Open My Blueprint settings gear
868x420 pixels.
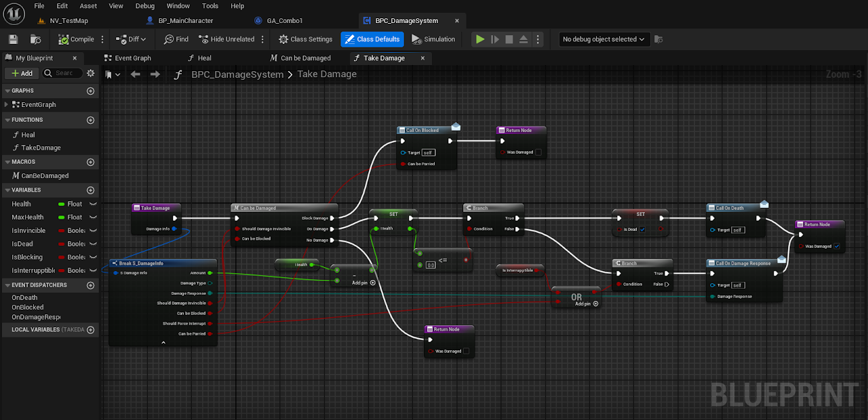click(x=91, y=73)
